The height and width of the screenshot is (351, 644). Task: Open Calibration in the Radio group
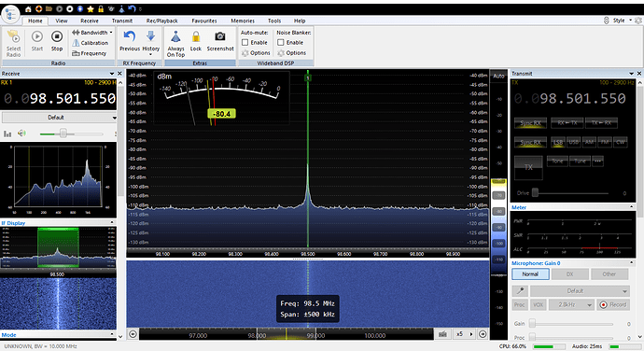tap(90, 43)
